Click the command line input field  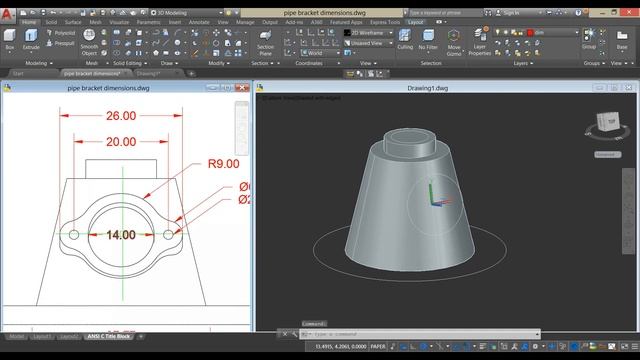click(420, 334)
